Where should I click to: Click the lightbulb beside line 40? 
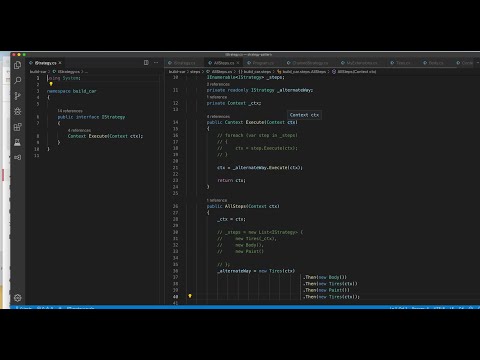pyautogui.click(x=190, y=296)
